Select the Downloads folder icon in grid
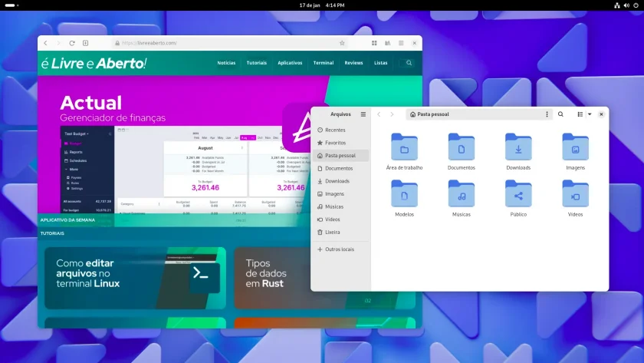 pos(518,147)
